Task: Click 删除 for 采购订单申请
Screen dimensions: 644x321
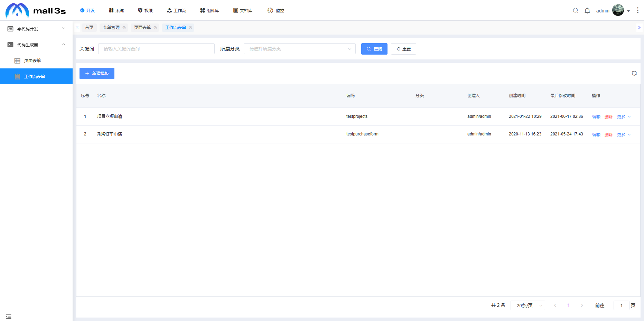Action: coord(609,135)
